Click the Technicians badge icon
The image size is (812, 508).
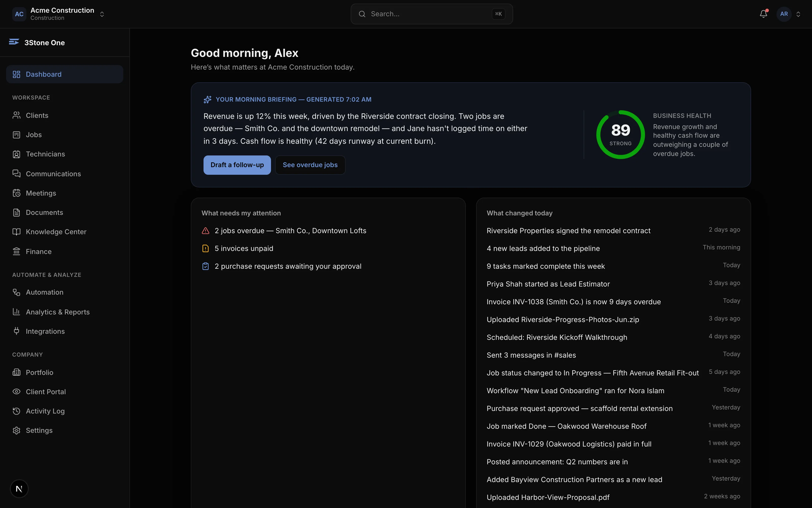click(16, 154)
